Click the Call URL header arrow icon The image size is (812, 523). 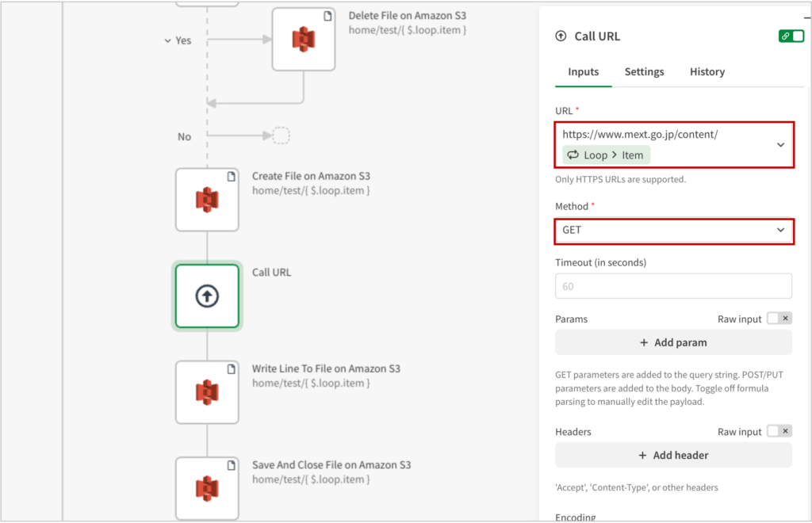click(561, 36)
